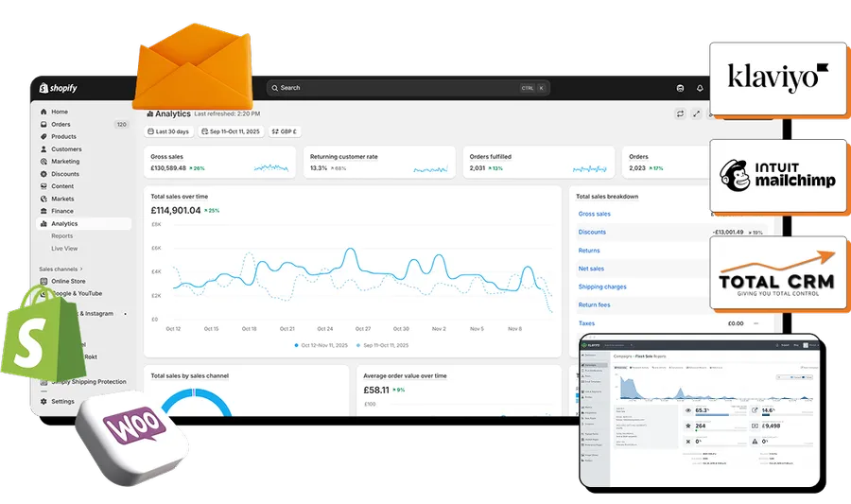851x504 pixels.
Task: Click the Settings gear icon in the sidebar
Action: pos(43,401)
